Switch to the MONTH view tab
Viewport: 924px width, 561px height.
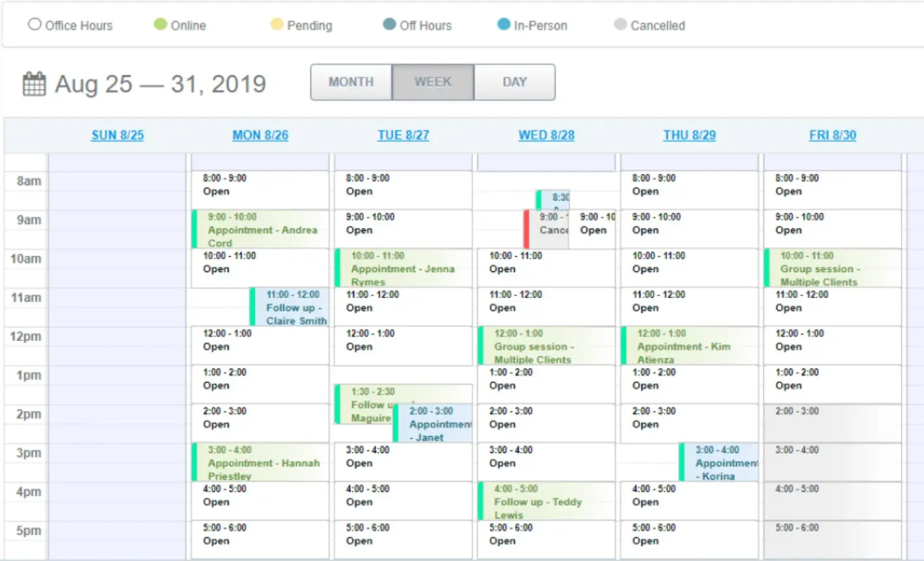click(351, 82)
